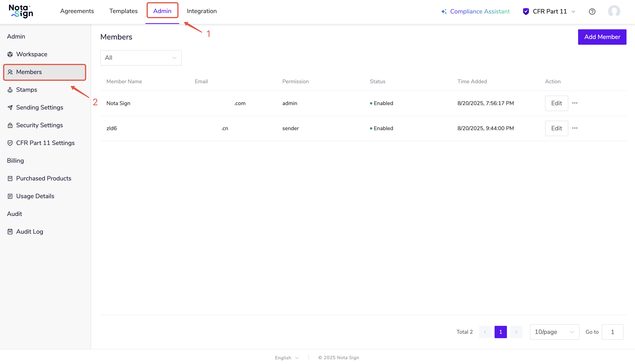Open Workspace settings in sidebar
This screenshot has width=635, height=364.
point(31,54)
